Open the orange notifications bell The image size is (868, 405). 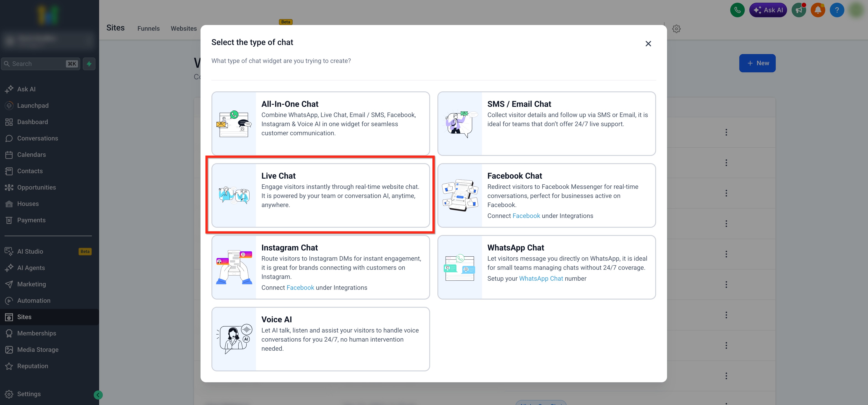click(818, 10)
